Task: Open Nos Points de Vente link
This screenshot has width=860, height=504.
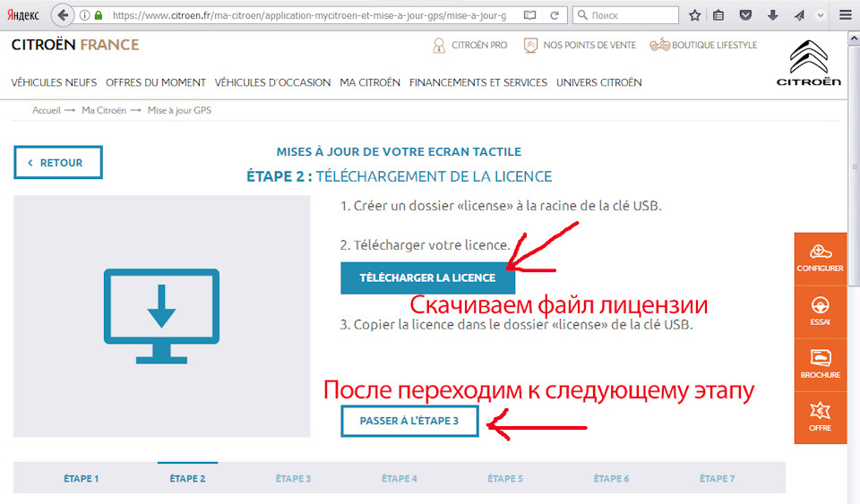Action: 580,45
